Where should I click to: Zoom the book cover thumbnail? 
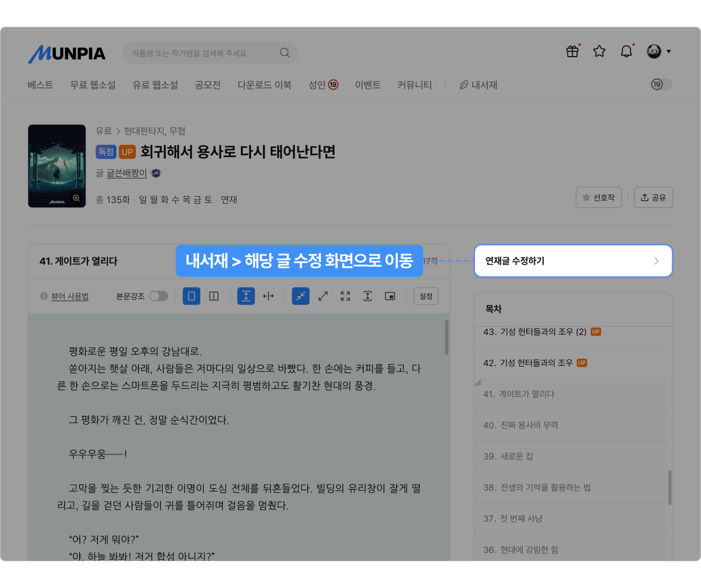coord(76,198)
